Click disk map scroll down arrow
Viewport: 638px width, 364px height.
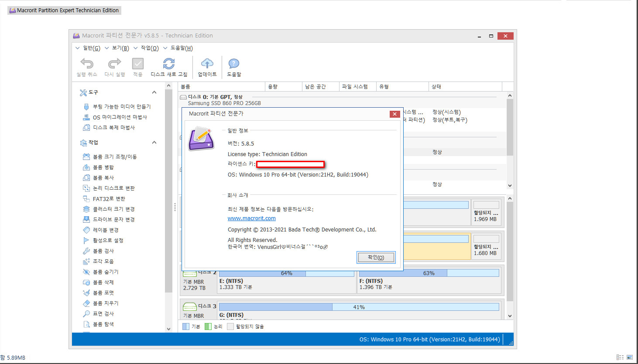[510, 316]
